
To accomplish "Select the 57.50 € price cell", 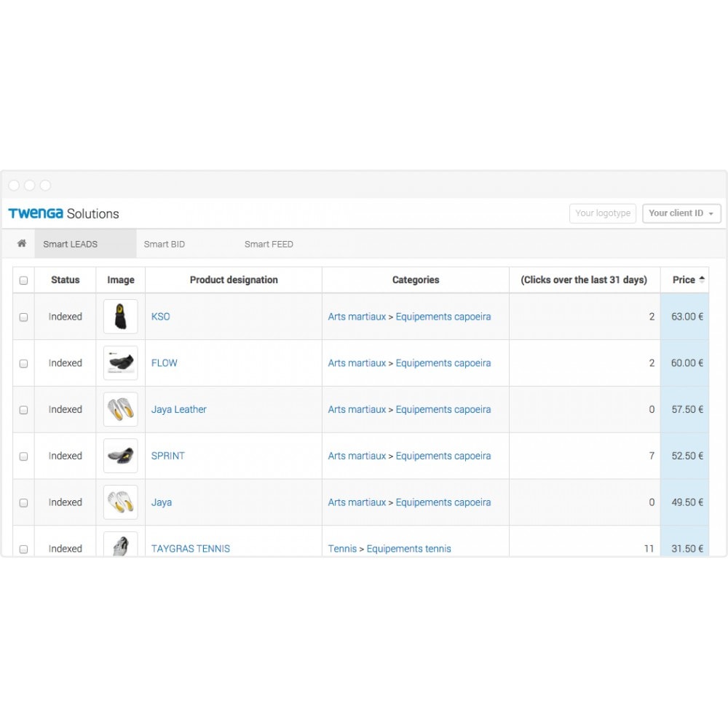I will point(685,409).
